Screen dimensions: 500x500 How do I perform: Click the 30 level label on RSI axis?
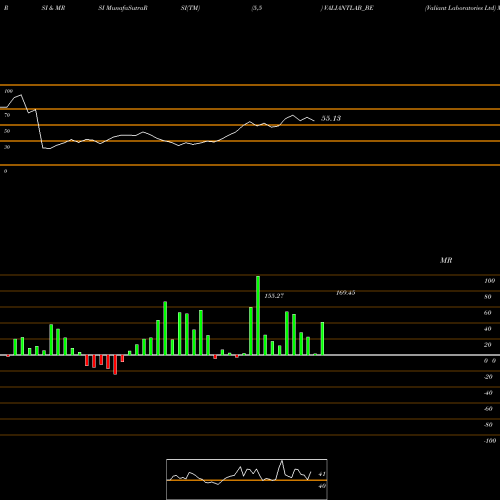7,147
